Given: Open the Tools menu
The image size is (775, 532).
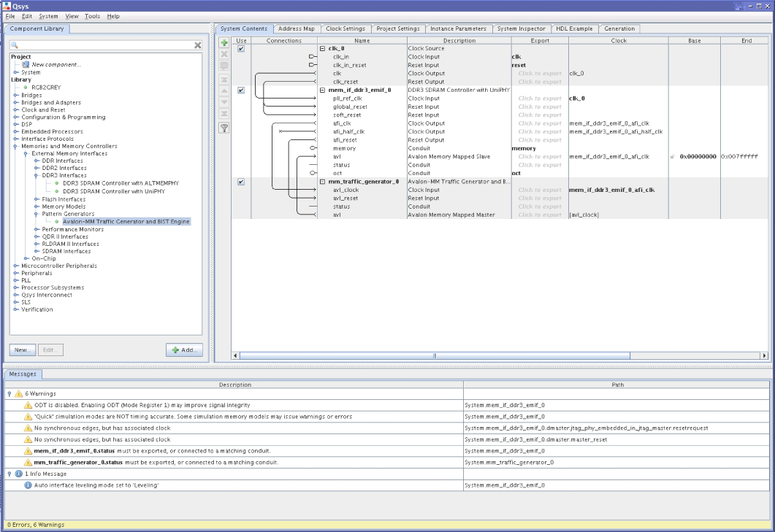Looking at the screenshot, I should [92, 16].
